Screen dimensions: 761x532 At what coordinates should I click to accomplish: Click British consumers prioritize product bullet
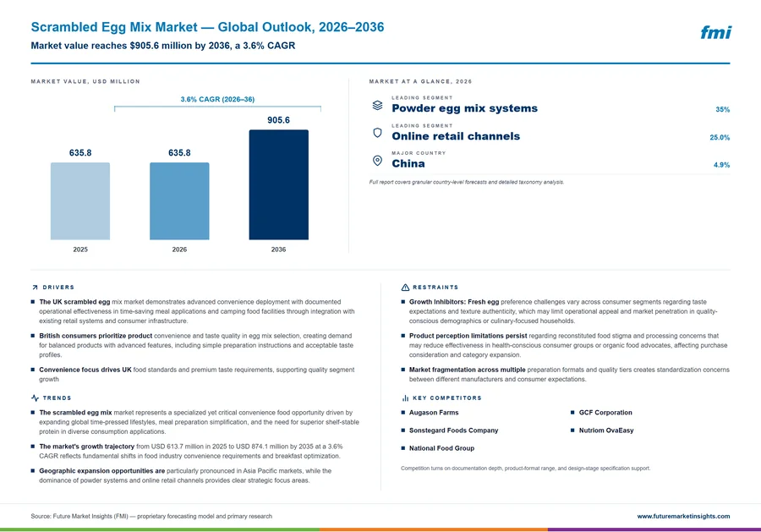[196, 345]
